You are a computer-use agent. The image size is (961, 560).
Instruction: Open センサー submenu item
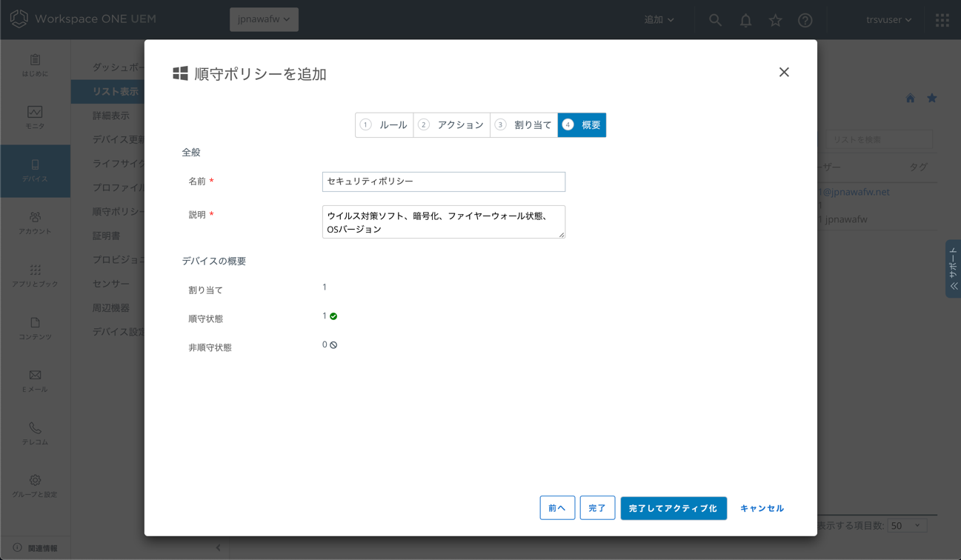111,284
